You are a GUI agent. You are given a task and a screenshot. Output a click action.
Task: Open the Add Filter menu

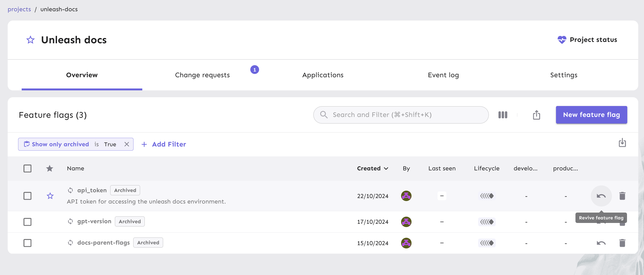[164, 144]
